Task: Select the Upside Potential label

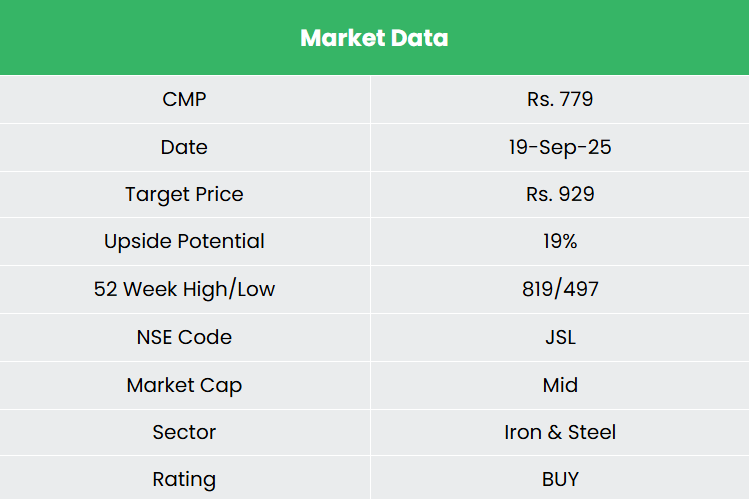Action: 184,241
